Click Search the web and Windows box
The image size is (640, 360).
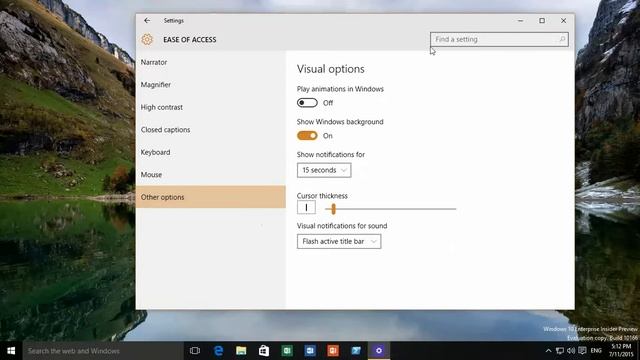(103, 351)
